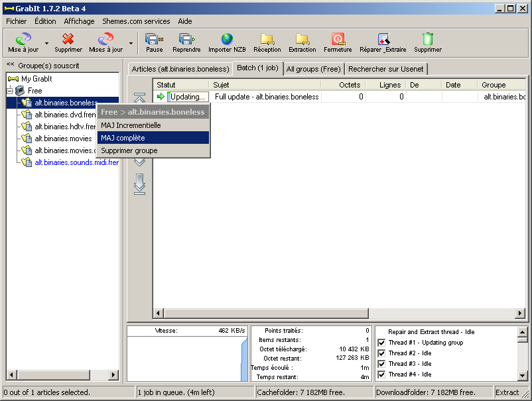Screen dimensions: 532x401
Task: Click the Extract status bar panel
Action: point(507,392)
